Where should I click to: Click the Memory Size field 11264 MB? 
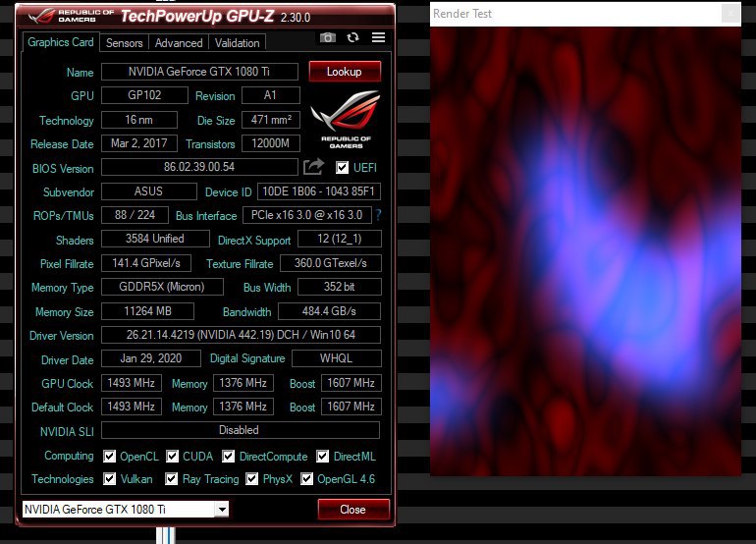point(147,311)
